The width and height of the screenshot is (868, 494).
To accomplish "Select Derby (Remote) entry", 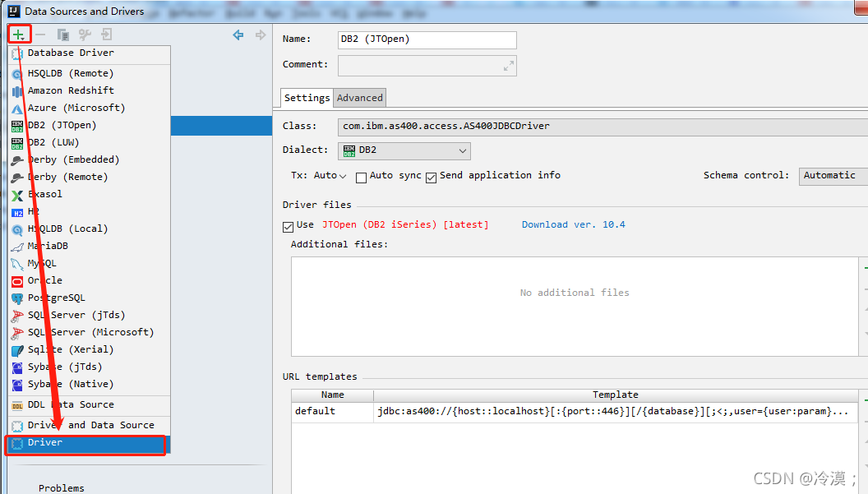I will 89,177.
